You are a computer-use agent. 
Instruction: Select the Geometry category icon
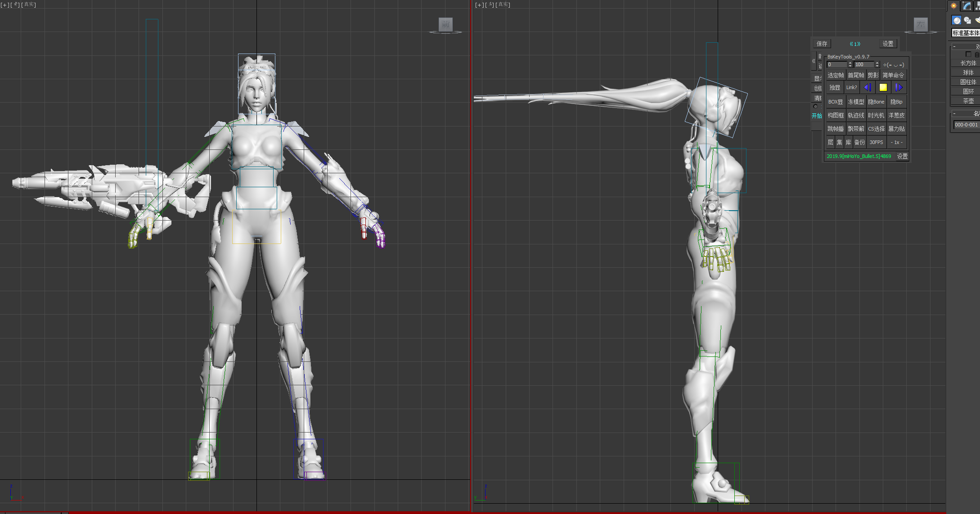[x=957, y=20]
